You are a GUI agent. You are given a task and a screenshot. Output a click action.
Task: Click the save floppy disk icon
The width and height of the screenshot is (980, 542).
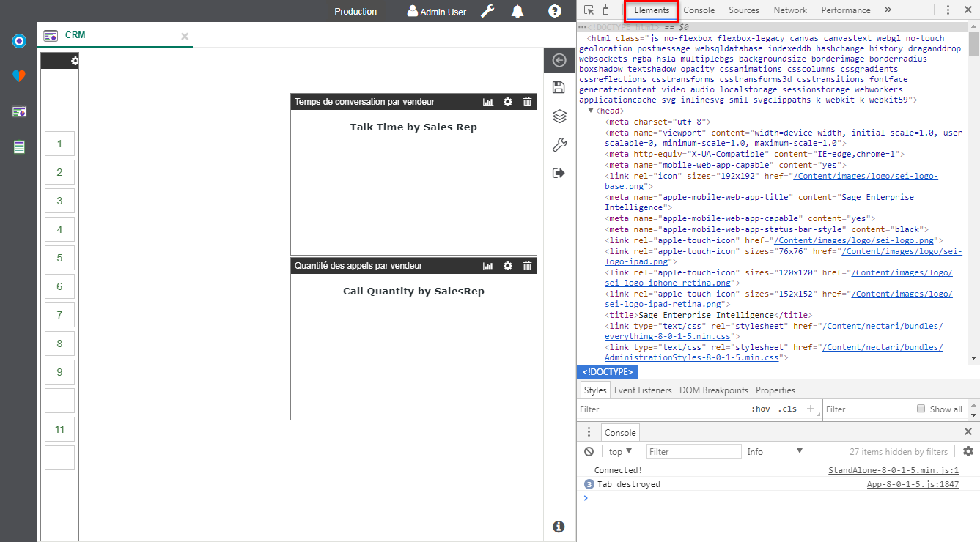[559, 88]
